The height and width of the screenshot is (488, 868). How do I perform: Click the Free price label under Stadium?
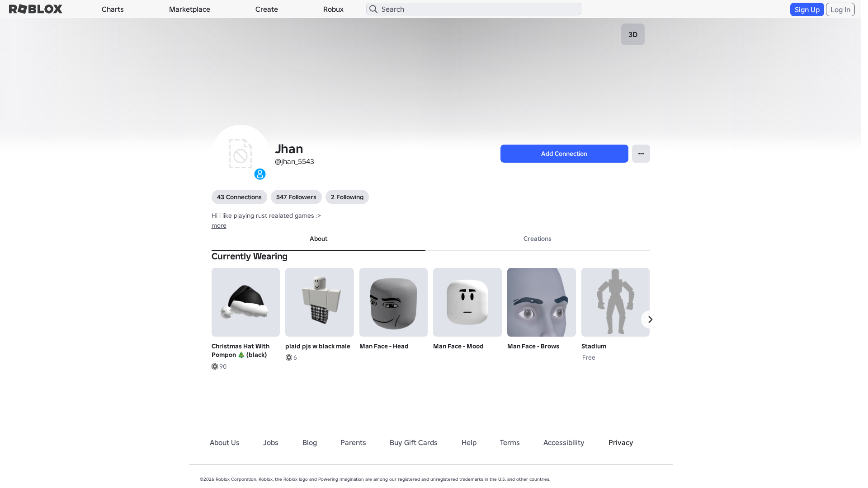click(589, 357)
